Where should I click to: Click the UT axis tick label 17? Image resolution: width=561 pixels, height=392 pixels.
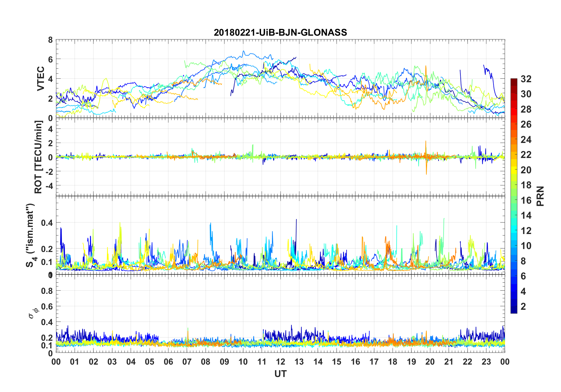[x=374, y=362]
